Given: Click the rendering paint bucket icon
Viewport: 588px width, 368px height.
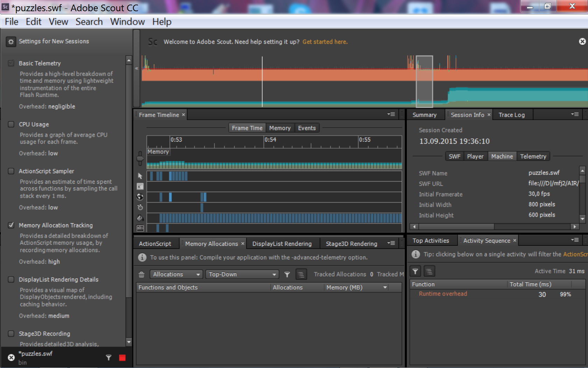Looking at the screenshot, I should coord(140,218).
